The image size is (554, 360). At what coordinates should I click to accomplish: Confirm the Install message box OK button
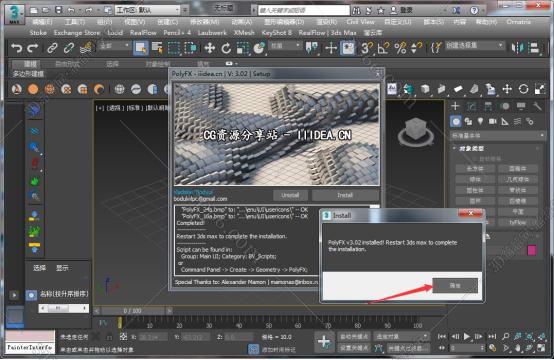pyautogui.click(x=455, y=285)
